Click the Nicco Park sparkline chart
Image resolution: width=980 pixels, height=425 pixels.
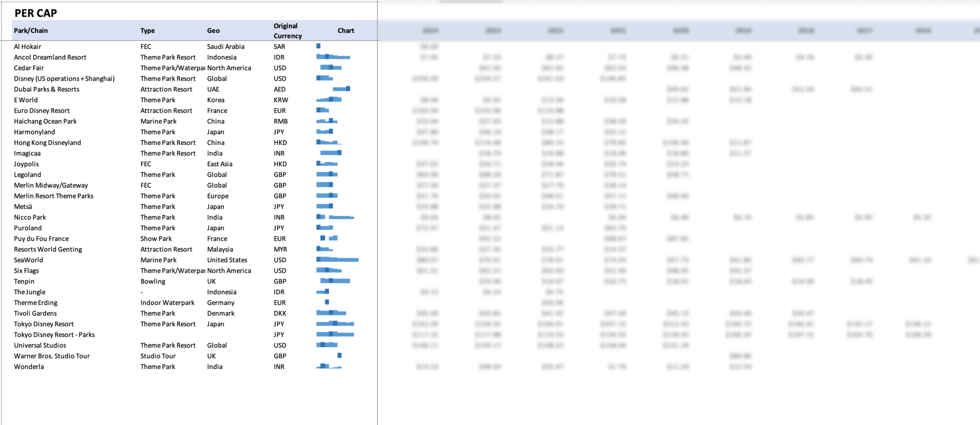click(335, 217)
